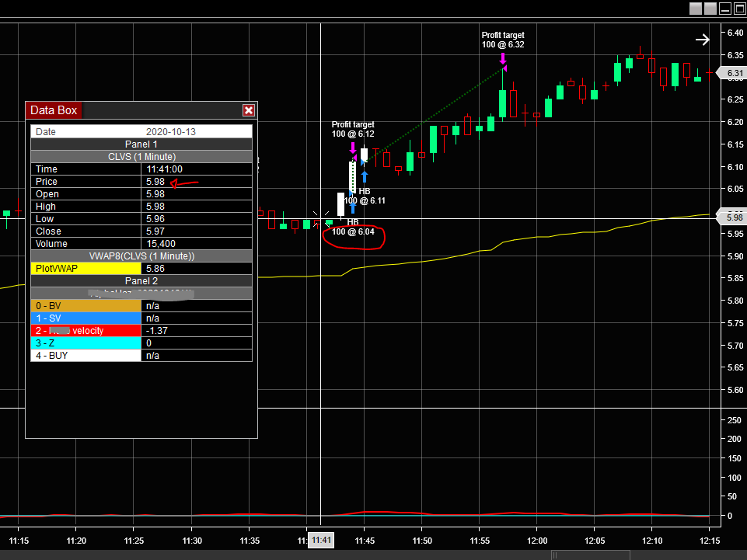Click the 5.98 crosshair price marker
The width and height of the screenshot is (747, 560).
731,217
